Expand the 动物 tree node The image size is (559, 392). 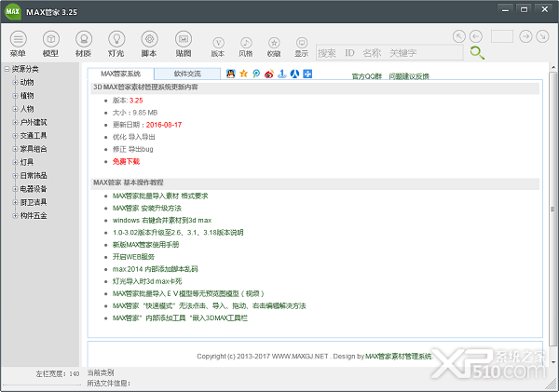(15, 82)
